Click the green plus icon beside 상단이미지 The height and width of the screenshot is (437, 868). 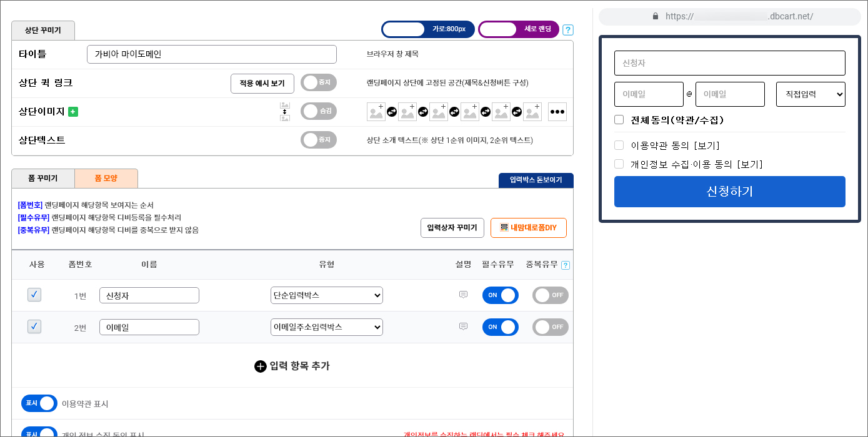pos(73,112)
